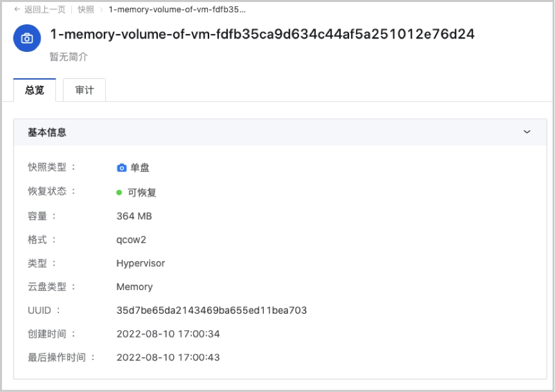Screen dimensions: 555x392
Task: Click the small camera icon beside 单盘
Action: click(121, 168)
